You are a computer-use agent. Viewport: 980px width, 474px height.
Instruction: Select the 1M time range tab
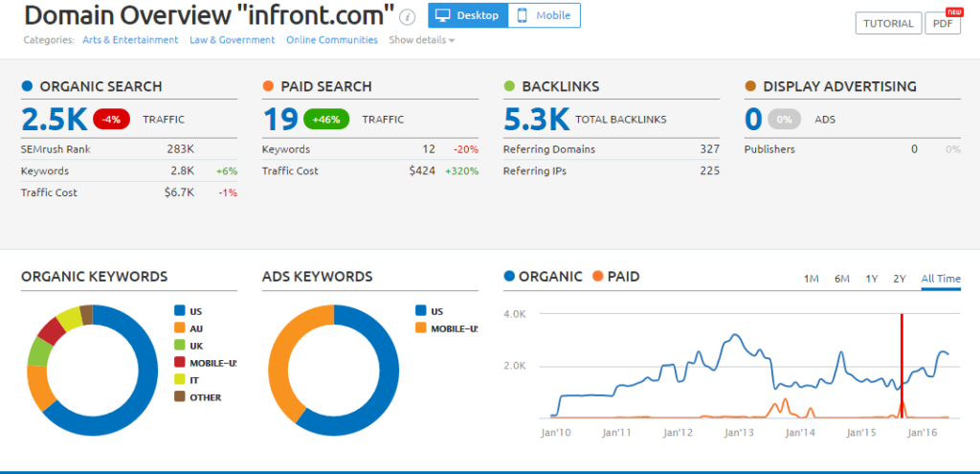point(811,279)
